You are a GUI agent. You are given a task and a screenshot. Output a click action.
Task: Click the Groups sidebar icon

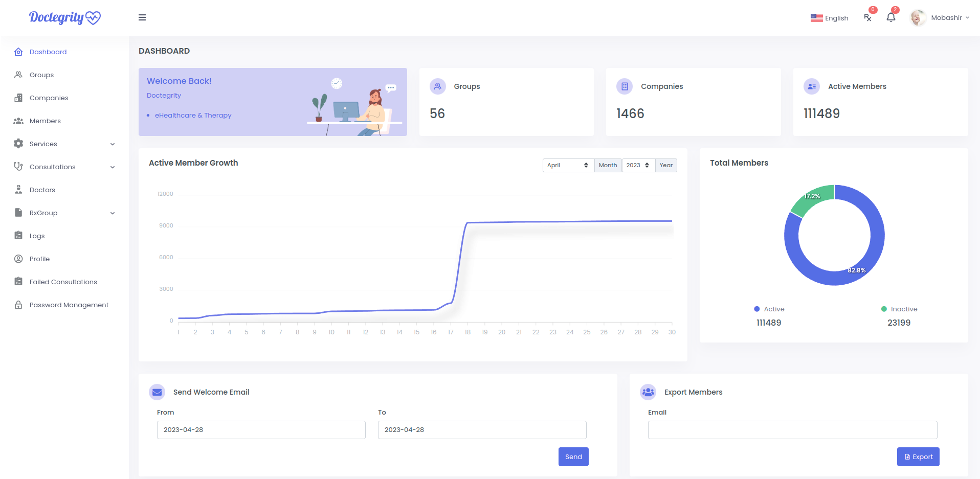[x=18, y=75]
